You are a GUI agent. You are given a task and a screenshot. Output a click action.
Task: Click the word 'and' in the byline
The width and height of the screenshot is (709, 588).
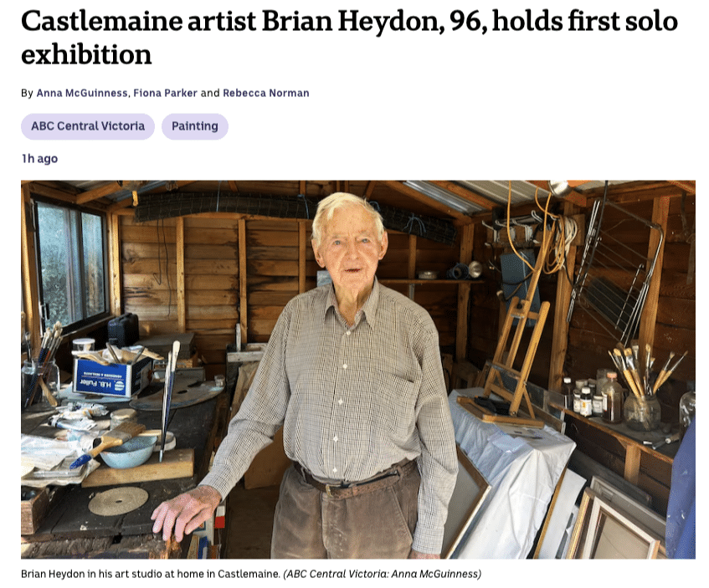point(210,93)
